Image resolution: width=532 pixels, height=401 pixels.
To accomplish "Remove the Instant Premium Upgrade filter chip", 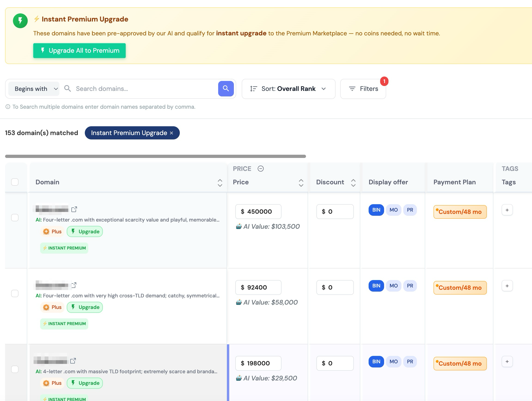I will click(171, 133).
